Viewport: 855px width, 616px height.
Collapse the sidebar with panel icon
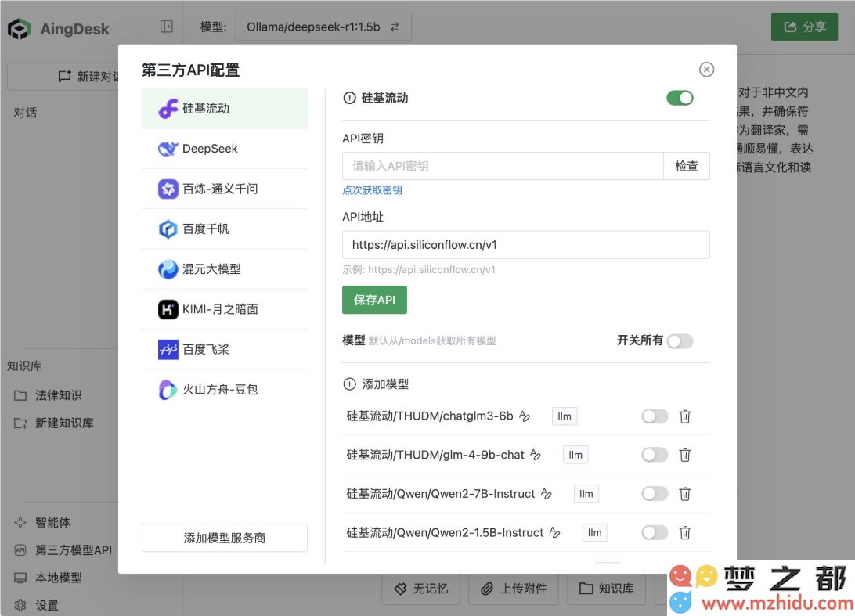coord(166,26)
